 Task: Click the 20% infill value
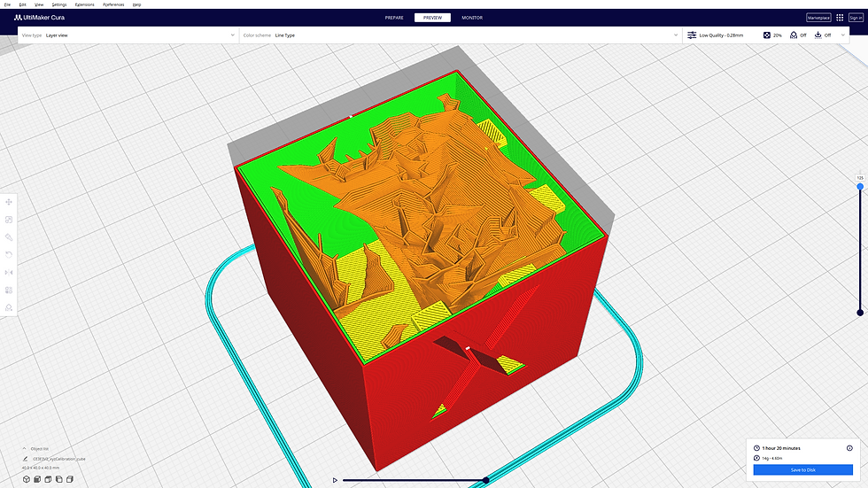pos(778,35)
